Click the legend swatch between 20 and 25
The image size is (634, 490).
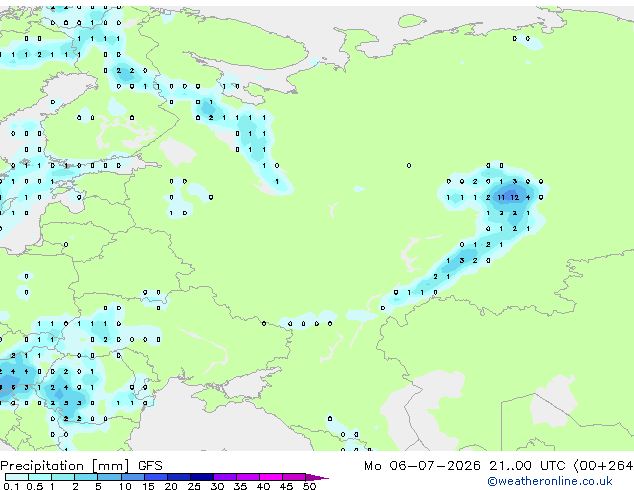pos(179,477)
